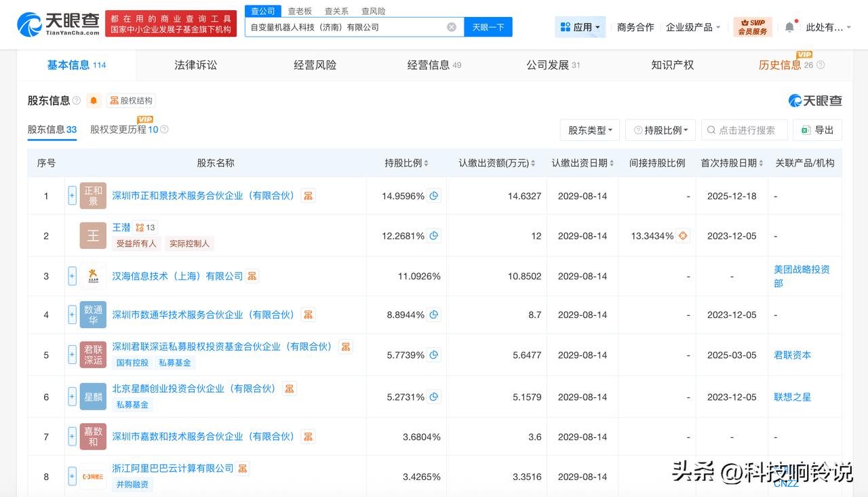Click indirect holding path icon next to 13.3434%

click(x=683, y=236)
